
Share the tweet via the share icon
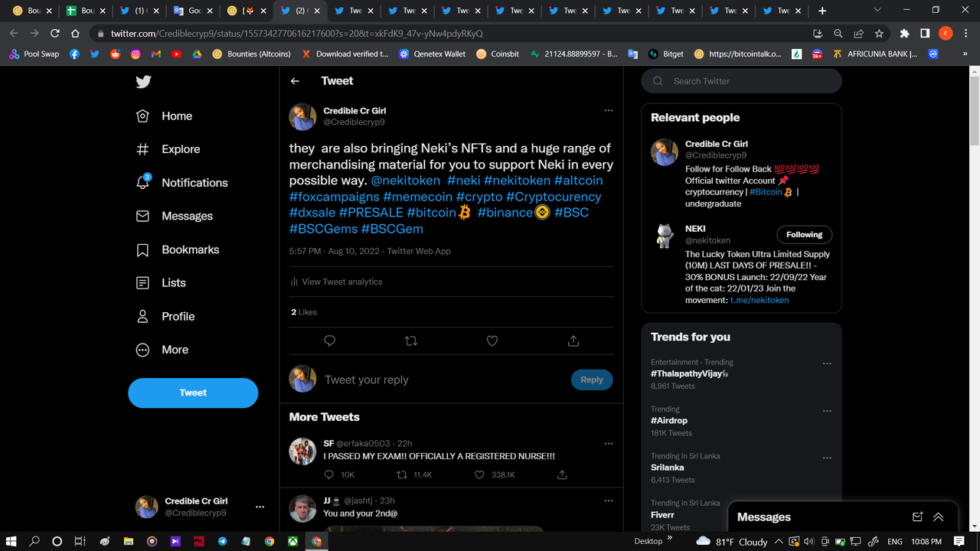[x=573, y=341]
